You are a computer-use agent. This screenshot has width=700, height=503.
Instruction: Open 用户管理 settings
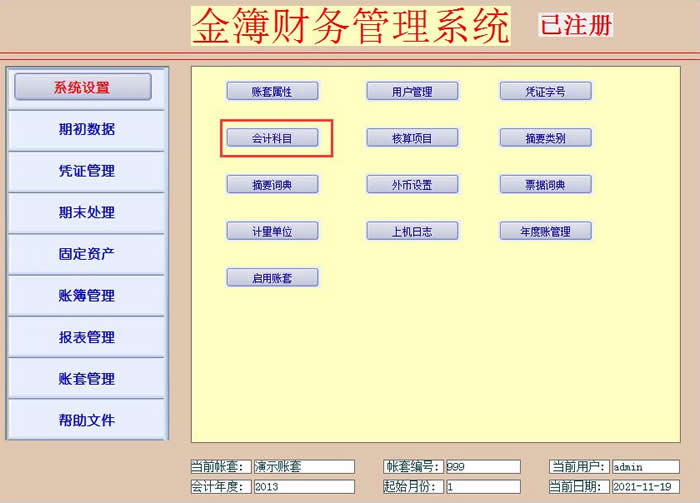(412, 91)
